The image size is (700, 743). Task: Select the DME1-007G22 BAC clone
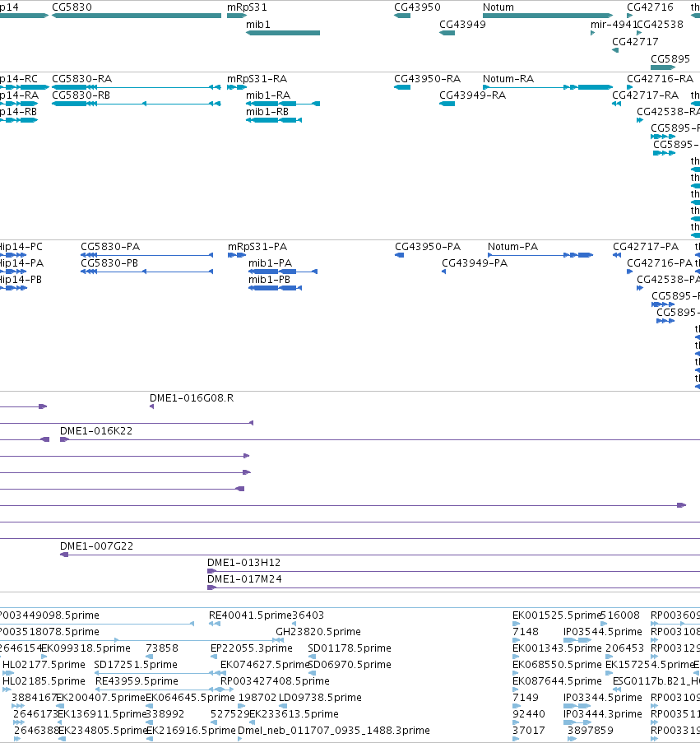point(380,555)
